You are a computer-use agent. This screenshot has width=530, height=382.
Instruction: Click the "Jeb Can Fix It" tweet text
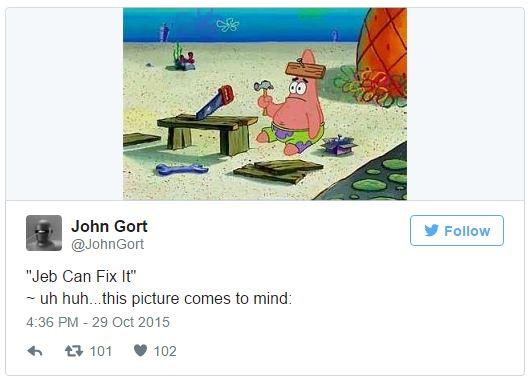(x=81, y=277)
